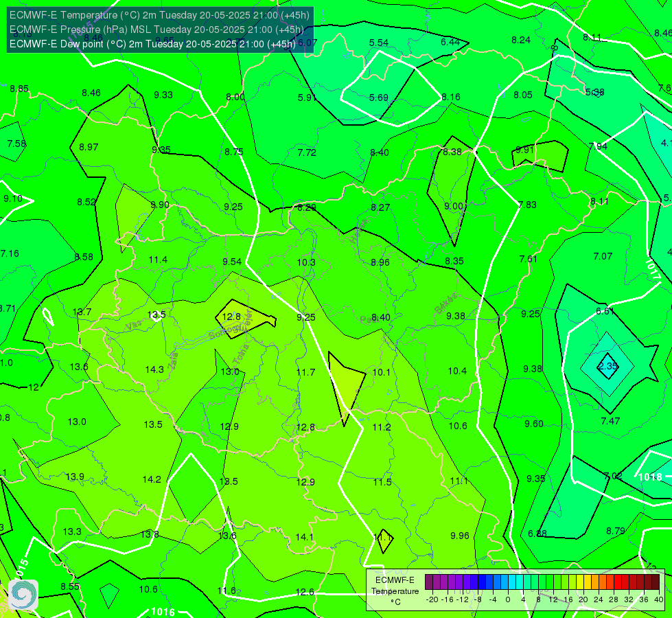Click the 8.79 temperature value
This screenshot has height=618, width=672.
pyautogui.click(x=616, y=531)
